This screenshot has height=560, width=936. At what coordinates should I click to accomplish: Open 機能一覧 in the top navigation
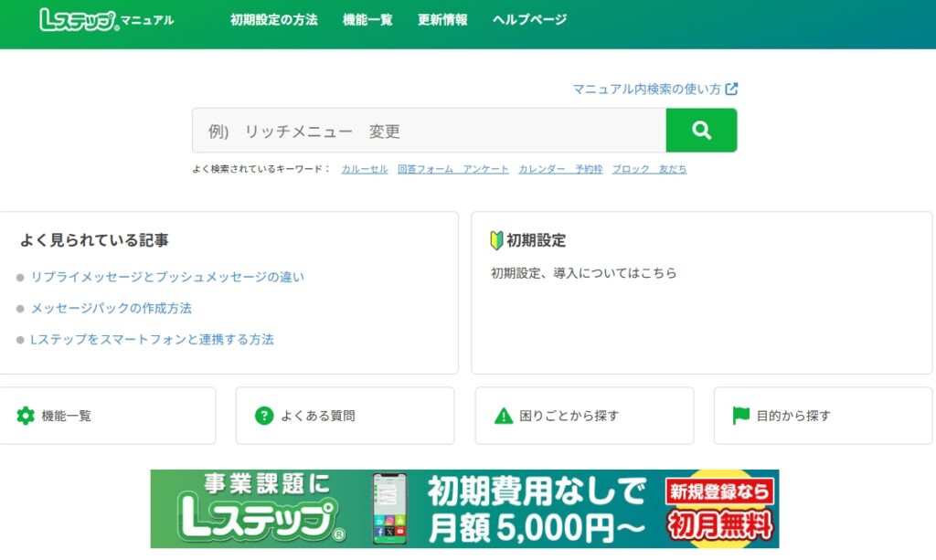[367, 20]
